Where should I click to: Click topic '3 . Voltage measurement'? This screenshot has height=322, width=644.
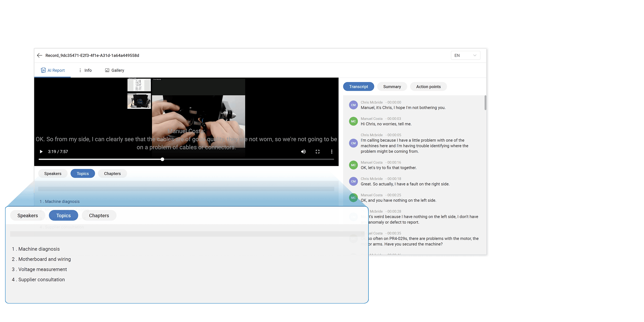click(39, 270)
